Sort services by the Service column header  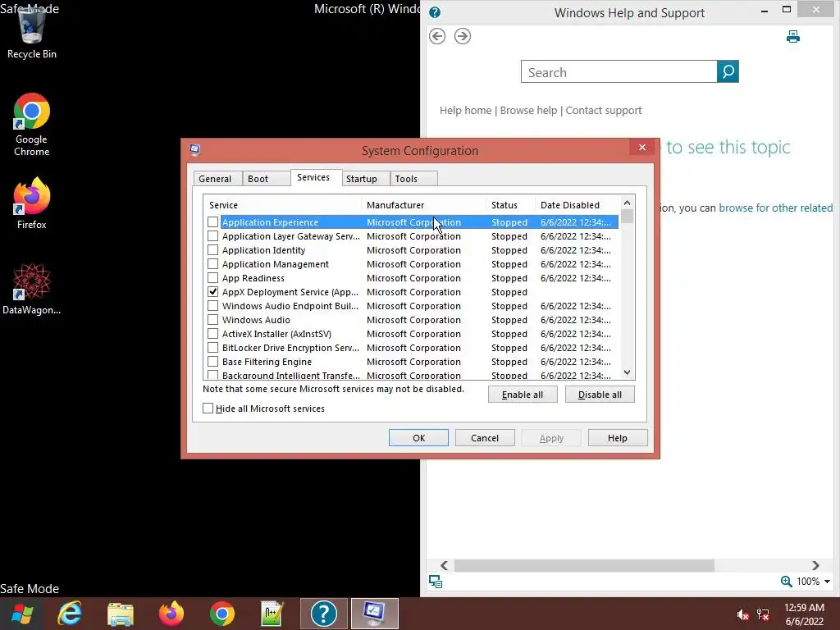tap(283, 204)
